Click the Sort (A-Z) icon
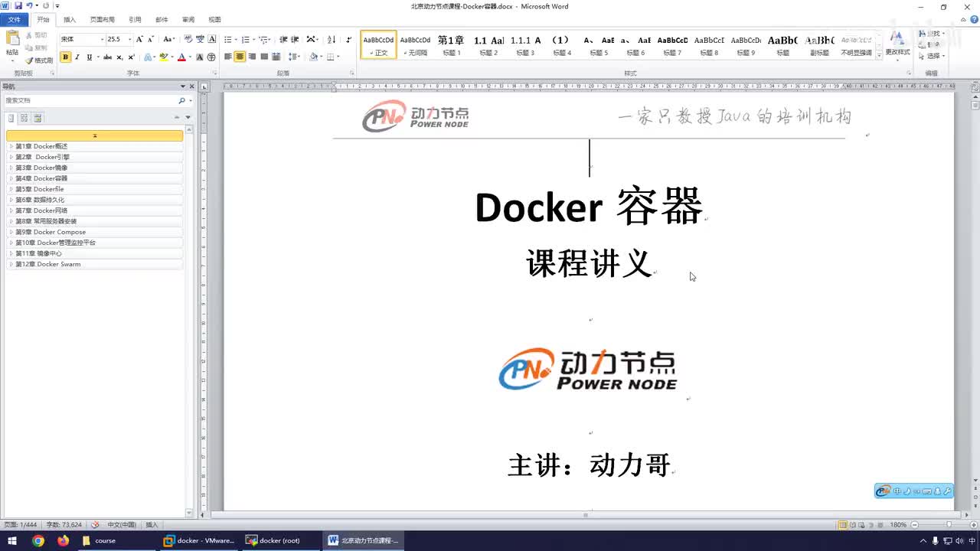This screenshot has width=980, height=551. click(x=332, y=39)
